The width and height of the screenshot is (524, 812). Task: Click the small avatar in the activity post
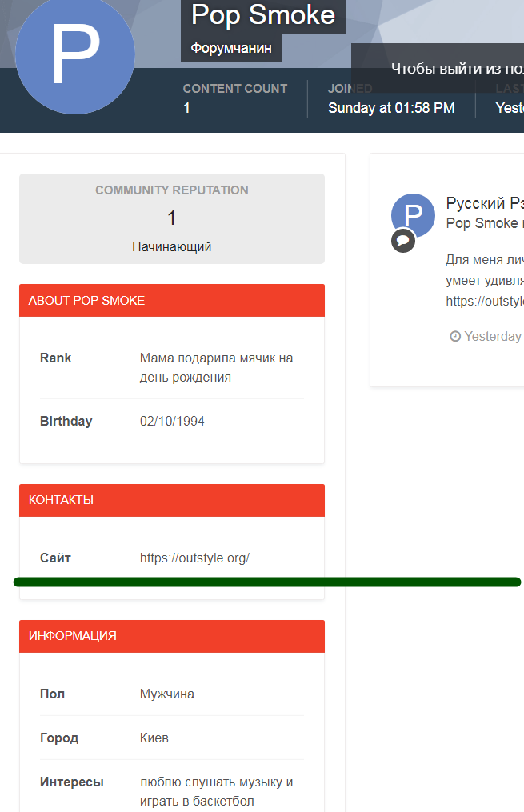coord(413,214)
